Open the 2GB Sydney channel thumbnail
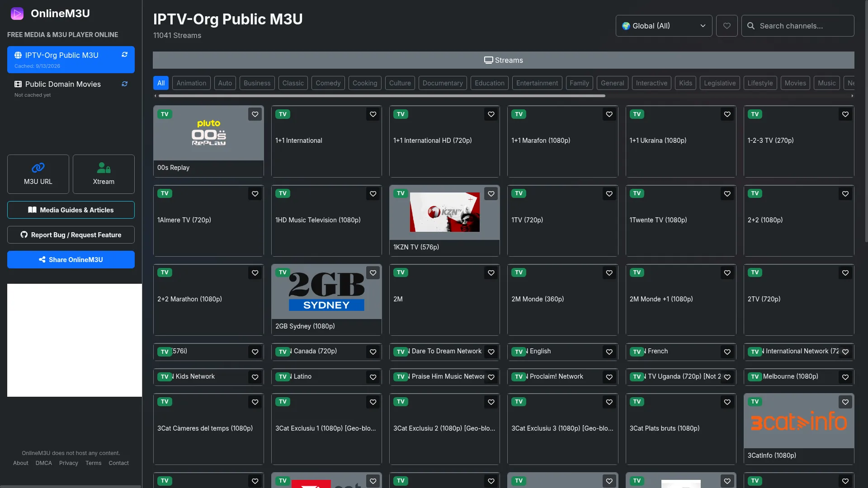Image resolution: width=868 pixels, height=488 pixels. [326, 292]
